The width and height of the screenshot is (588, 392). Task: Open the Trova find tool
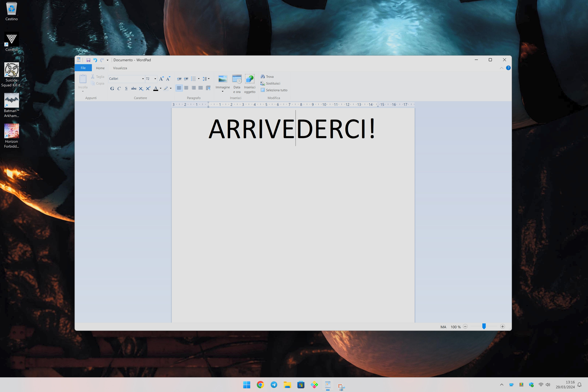[267, 76]
